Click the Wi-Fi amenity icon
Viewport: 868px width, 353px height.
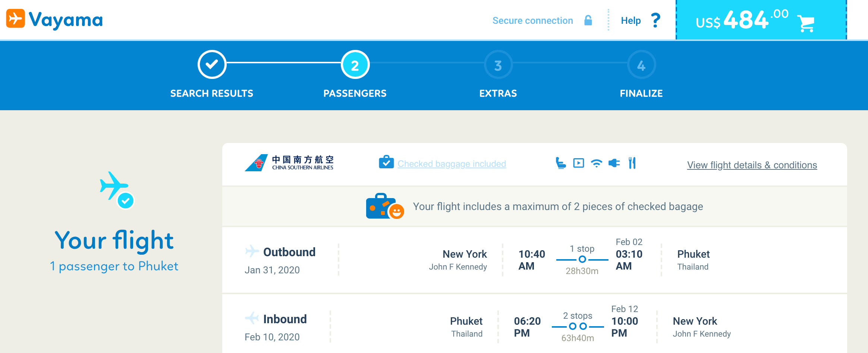(597, 163)
